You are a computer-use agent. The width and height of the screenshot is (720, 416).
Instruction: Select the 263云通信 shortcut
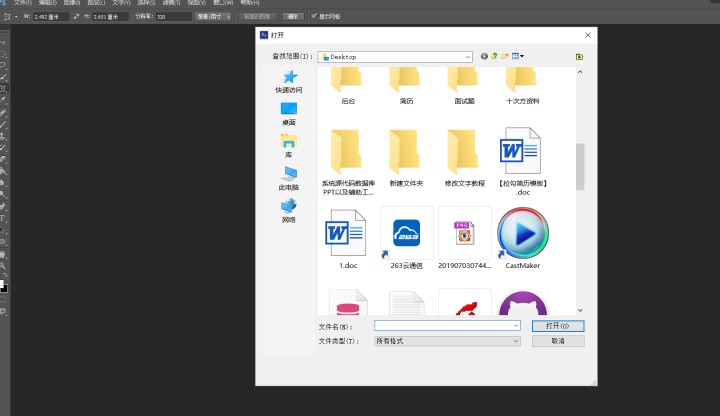[406, 238]
